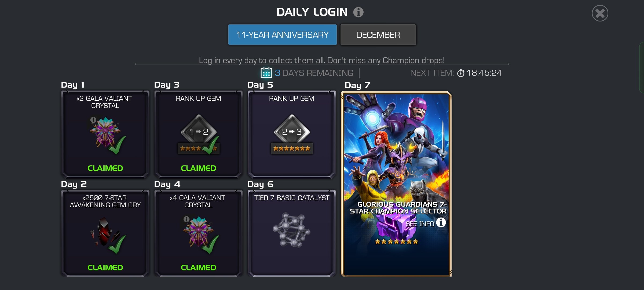Click the timer icon next to Next Item
Image resolution: width=644 pixels, height=290 pixels.
[x=461, y=73]
